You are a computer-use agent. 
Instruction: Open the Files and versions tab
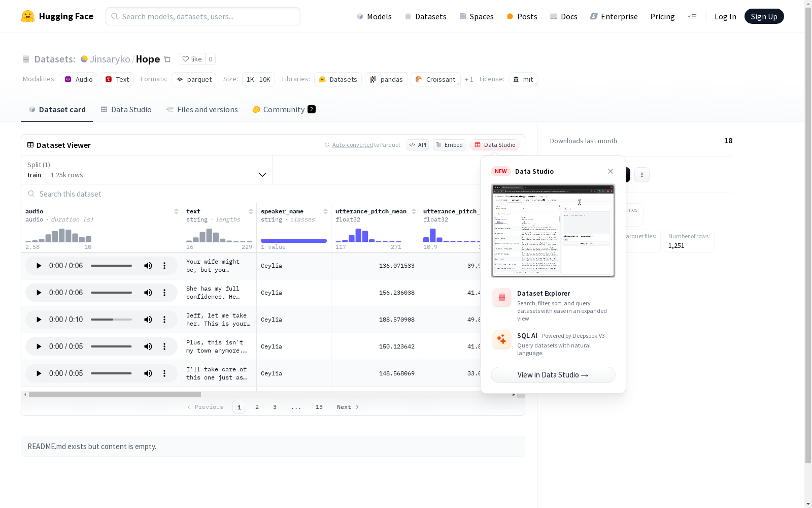[x=202, y=110]
